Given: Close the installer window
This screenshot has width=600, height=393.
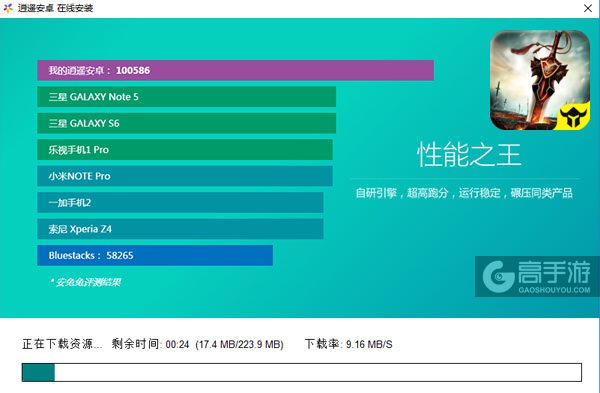Looking at the screenshot, I should click(x=588, y=8).
